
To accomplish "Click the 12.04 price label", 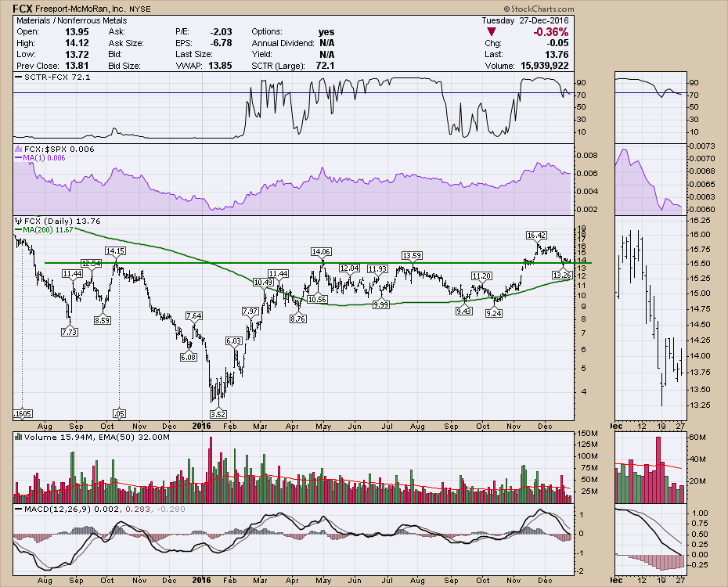I will tap(349, 268).
